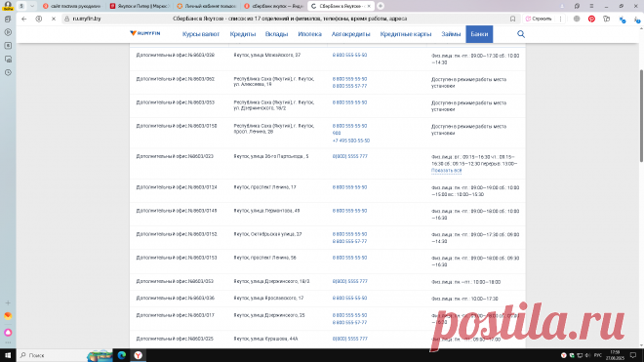Expand hours via Показать все link
The width and height of the screenshot is (644, 362).
tap(447, 170)
